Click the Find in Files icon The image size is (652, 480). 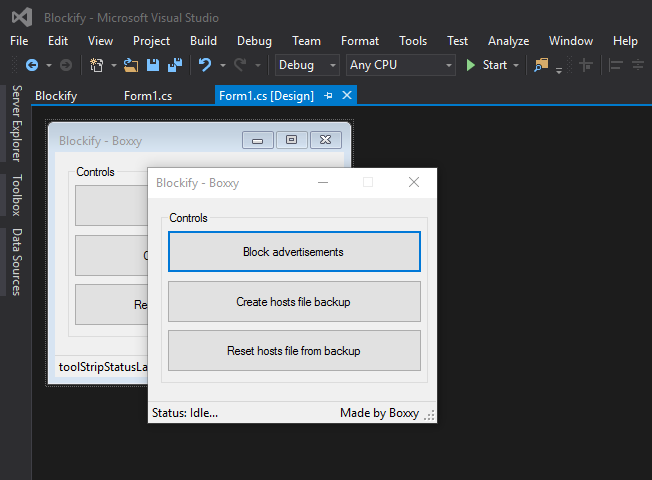541,65
